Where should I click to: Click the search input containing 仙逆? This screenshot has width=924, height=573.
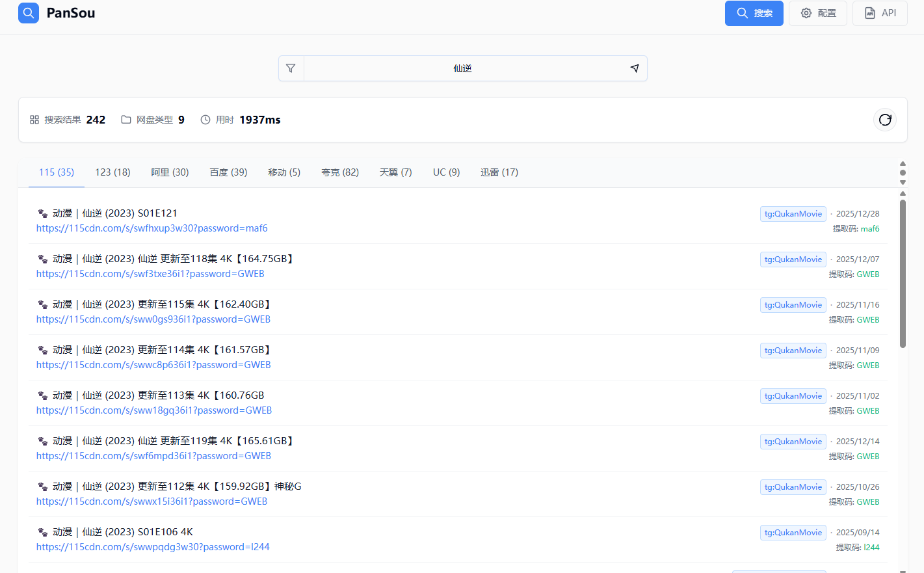[462, 68]
